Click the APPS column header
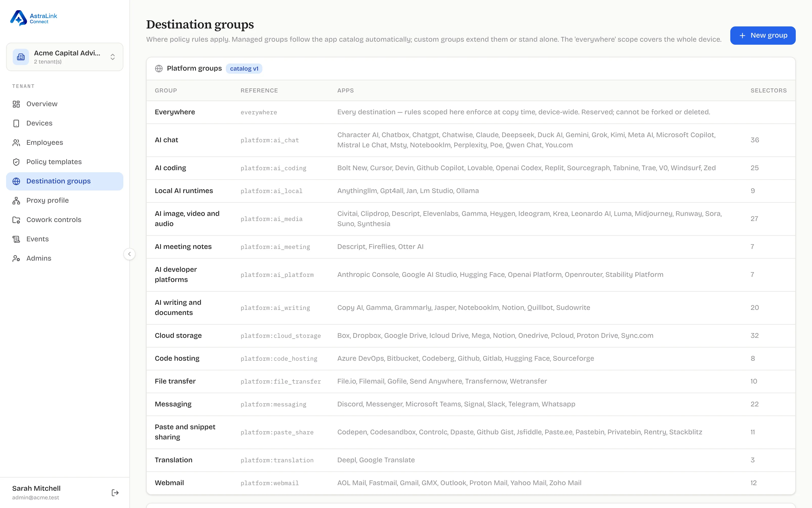Screen dimensions: 812x508 [x=345, y=91]
